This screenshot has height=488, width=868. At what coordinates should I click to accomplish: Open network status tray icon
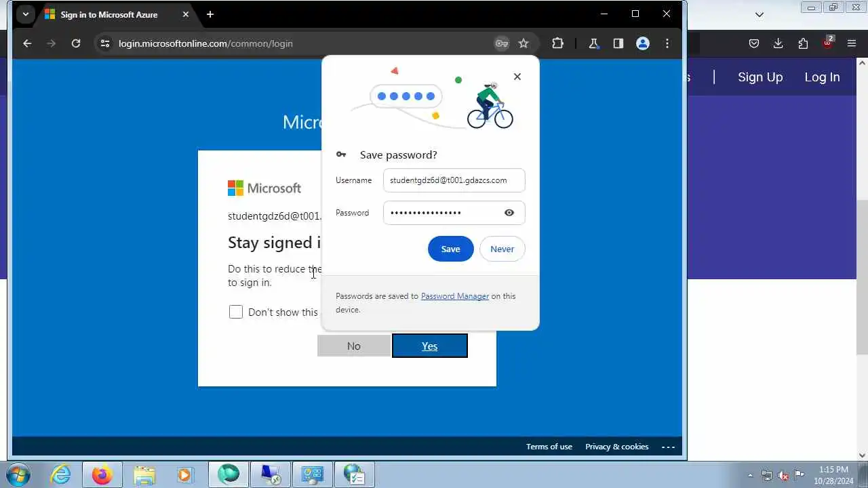click(767, 475)
